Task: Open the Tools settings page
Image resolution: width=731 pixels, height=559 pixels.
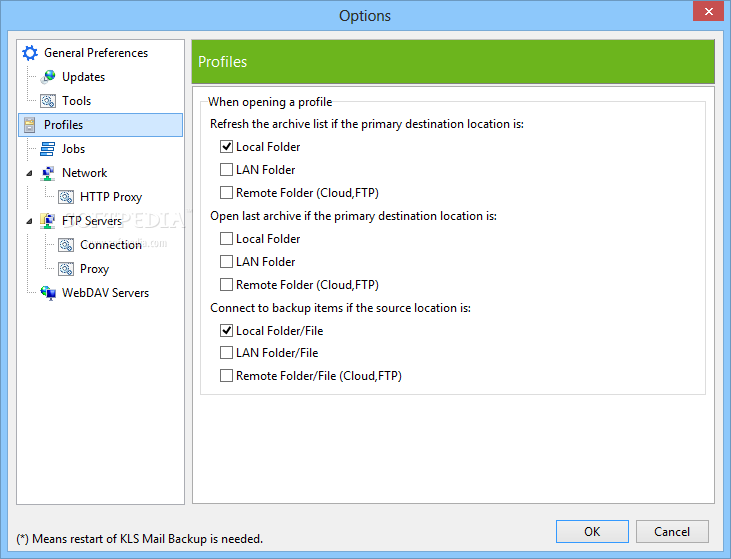Action: click(76, 101)
